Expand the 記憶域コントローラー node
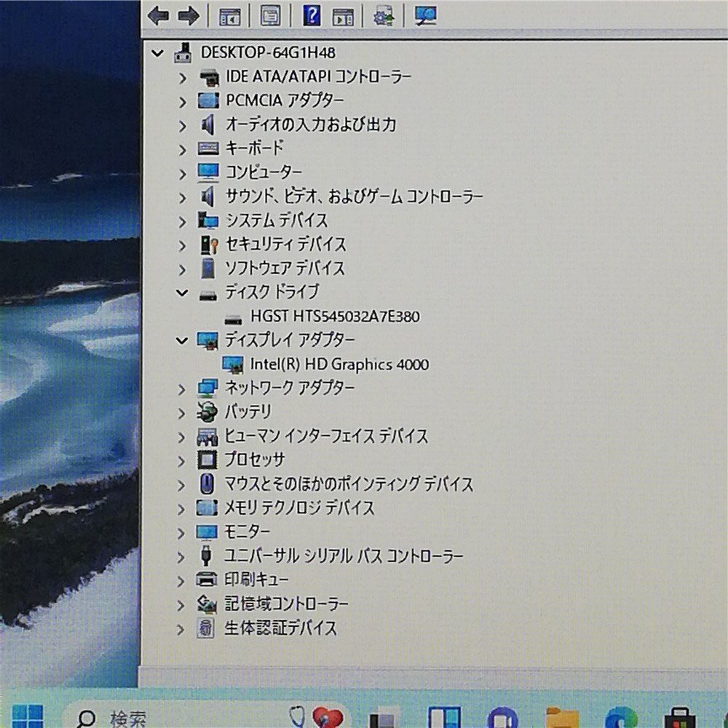The width and height of the screenshot is (728, 728). point(181,605)
